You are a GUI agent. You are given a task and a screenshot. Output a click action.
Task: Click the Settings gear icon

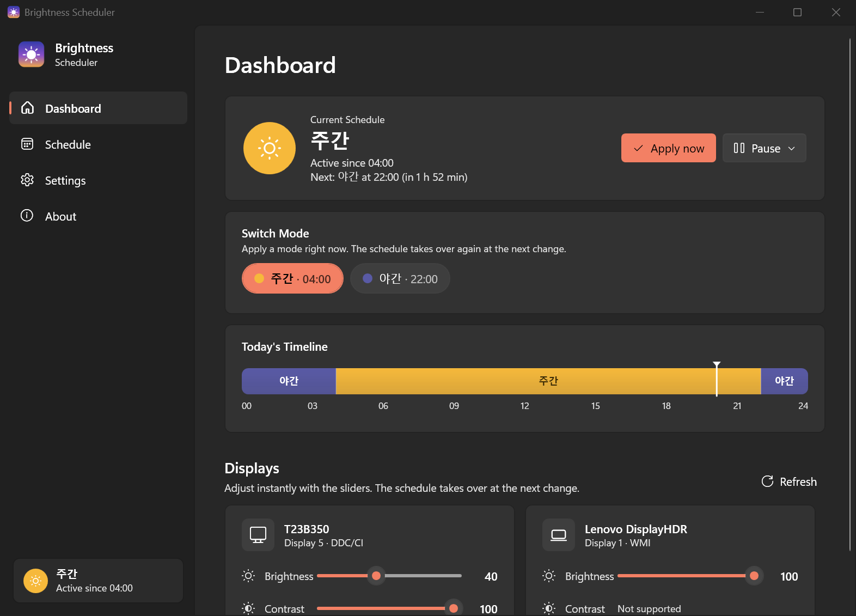27,180
